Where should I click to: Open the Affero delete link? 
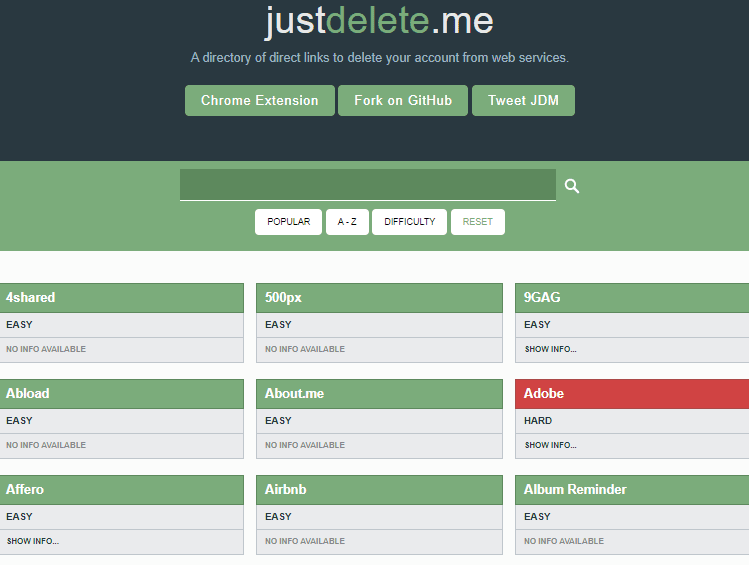click(x=122, y=490)
